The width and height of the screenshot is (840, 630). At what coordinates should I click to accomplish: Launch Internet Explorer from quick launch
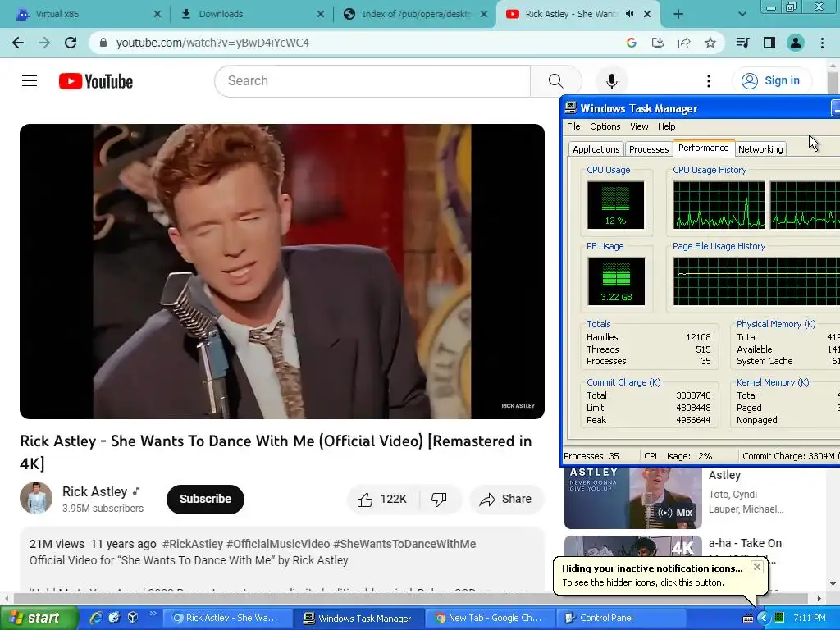pyautogui.click(x=96, y=618)
